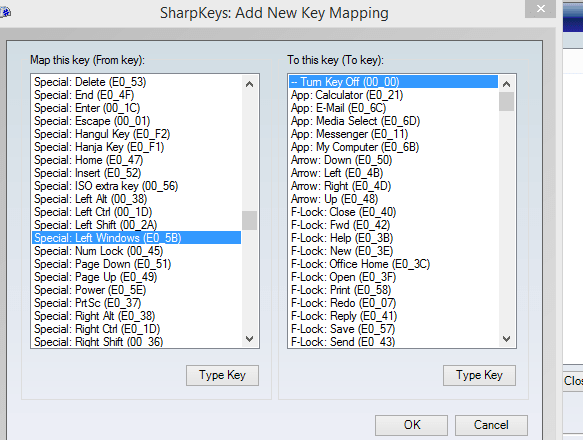The width and height of the screenshot is (583, 440).
Task: Click the OK button
Action: coord(411,425)
